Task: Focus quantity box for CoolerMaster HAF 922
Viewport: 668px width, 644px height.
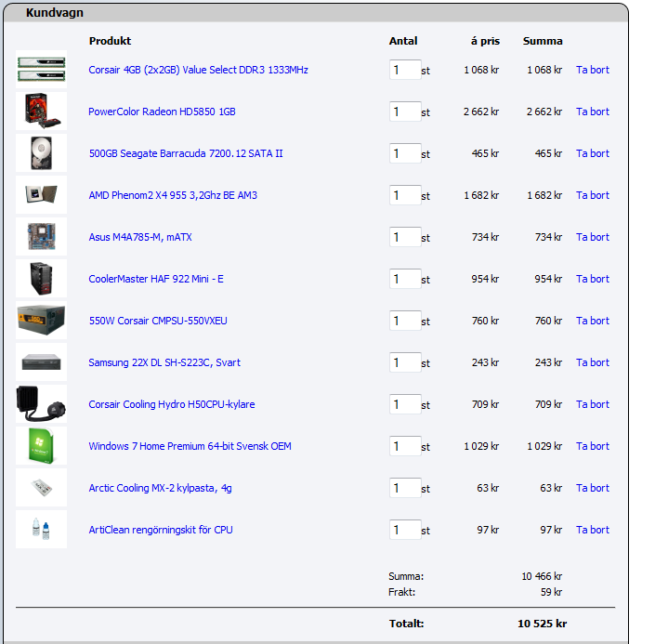Action: coord(404,279)
